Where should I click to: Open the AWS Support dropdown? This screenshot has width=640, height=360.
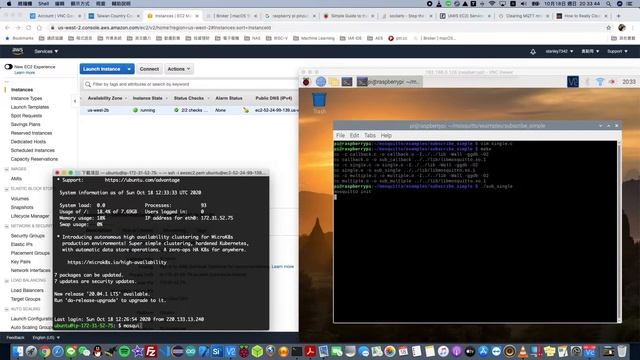click(x=617, y=51)
